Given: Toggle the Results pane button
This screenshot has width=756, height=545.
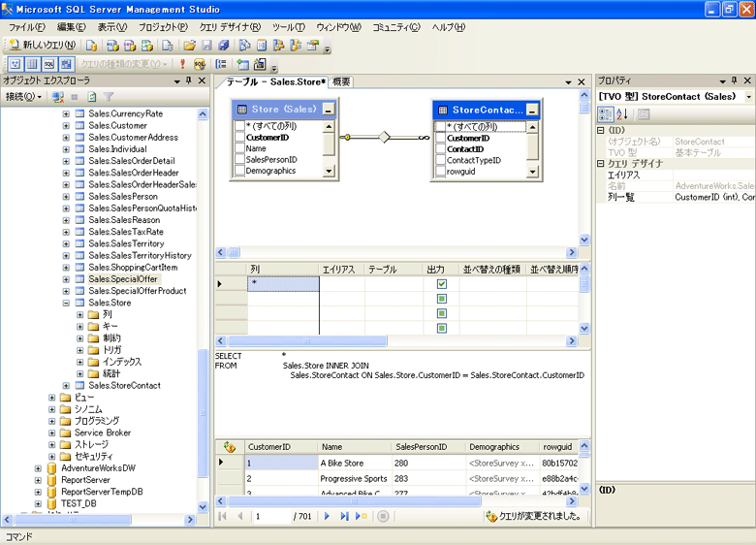Looking at the screenshot, I should click(x=66, y=64).
